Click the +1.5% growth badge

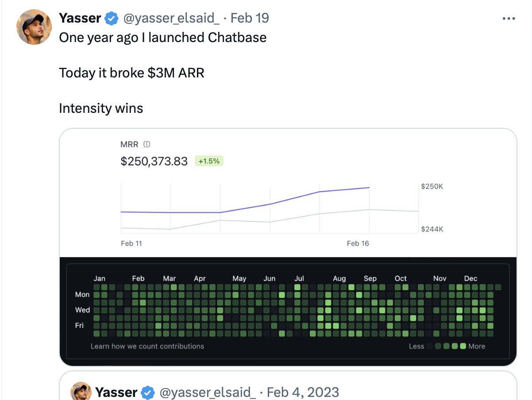pyautogui.click(x=209, y=161)
